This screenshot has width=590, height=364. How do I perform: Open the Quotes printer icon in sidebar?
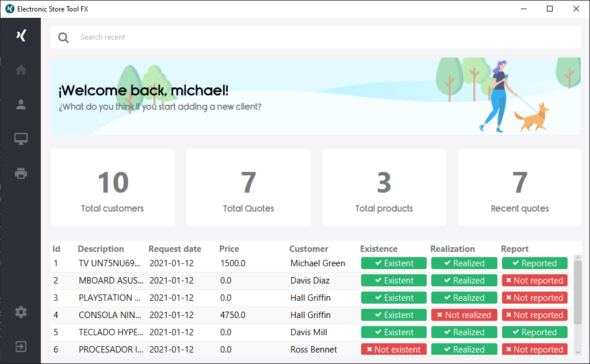(21, 174)
